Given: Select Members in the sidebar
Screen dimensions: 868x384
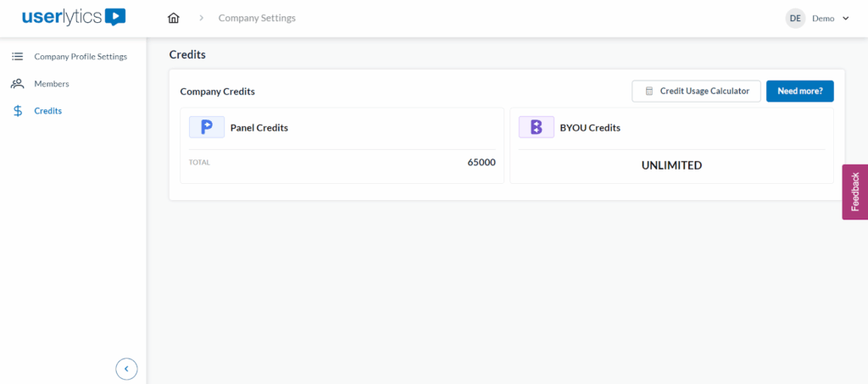Looking at the screenshot, I should (x=52, y=84).
